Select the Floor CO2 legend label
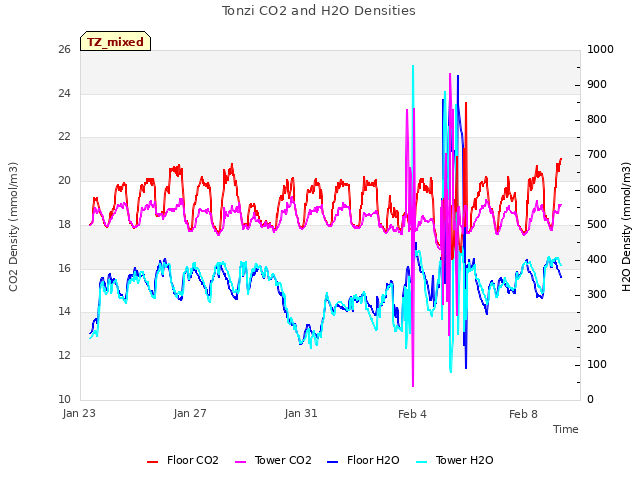The image size is (640, 480). (193, 460)
